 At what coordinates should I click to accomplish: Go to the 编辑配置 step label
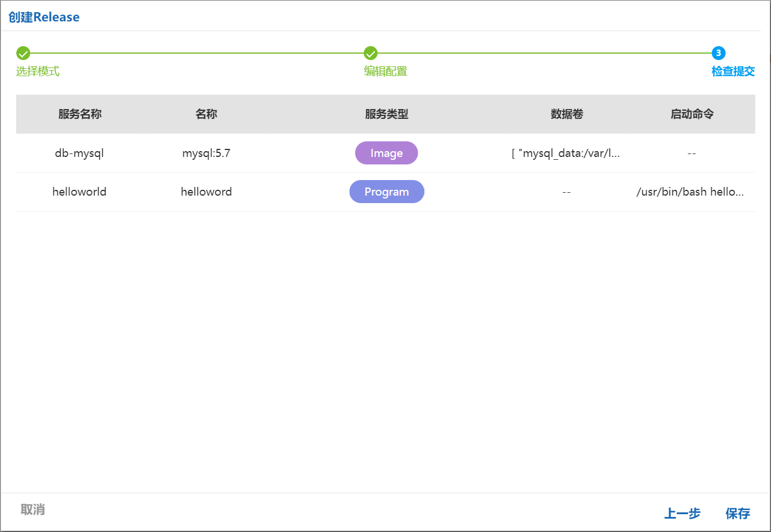[x=385, y=72]
